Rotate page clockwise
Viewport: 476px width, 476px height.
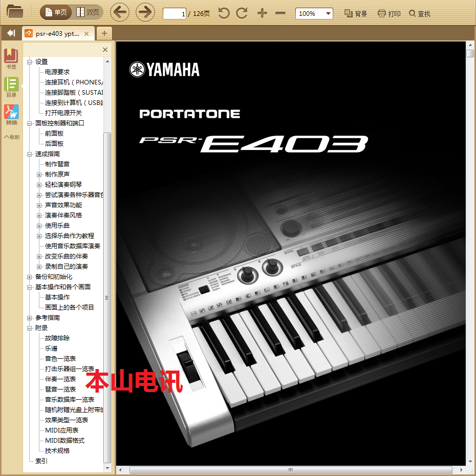[242, 13]
